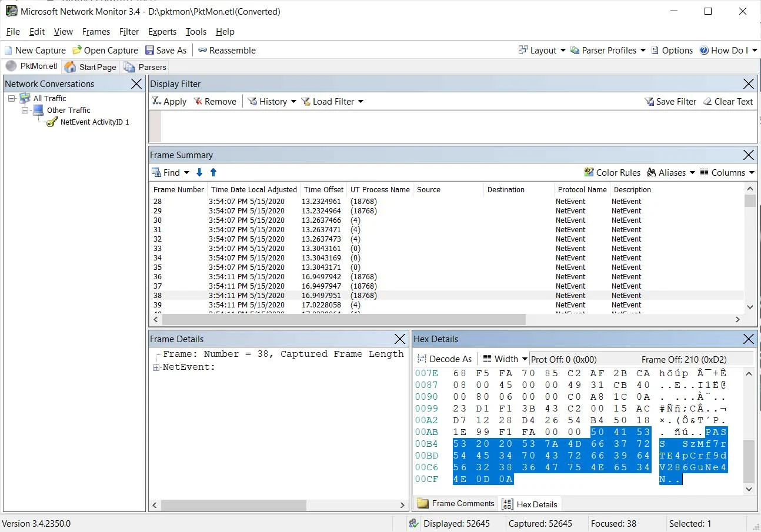Open the Load Filter dropdown

tap(332, 102)
